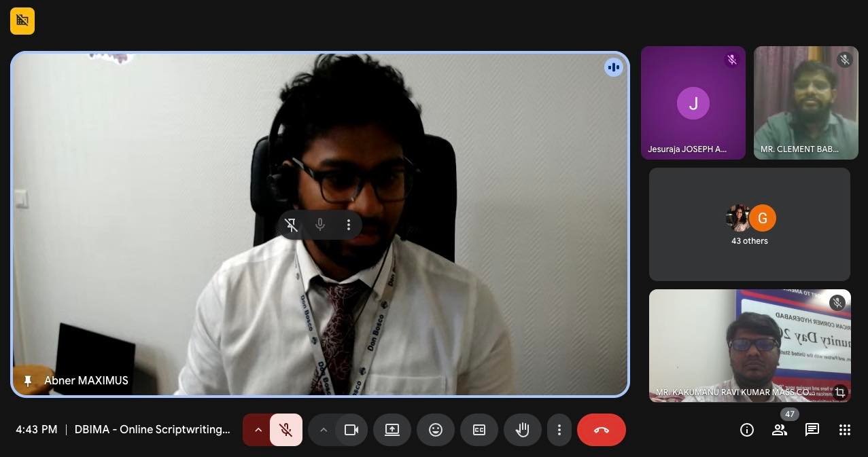The width and height of the screenshot is (868, 457).
Task: Open more options in bottom toolbar
Action: (x=559, y=430)
